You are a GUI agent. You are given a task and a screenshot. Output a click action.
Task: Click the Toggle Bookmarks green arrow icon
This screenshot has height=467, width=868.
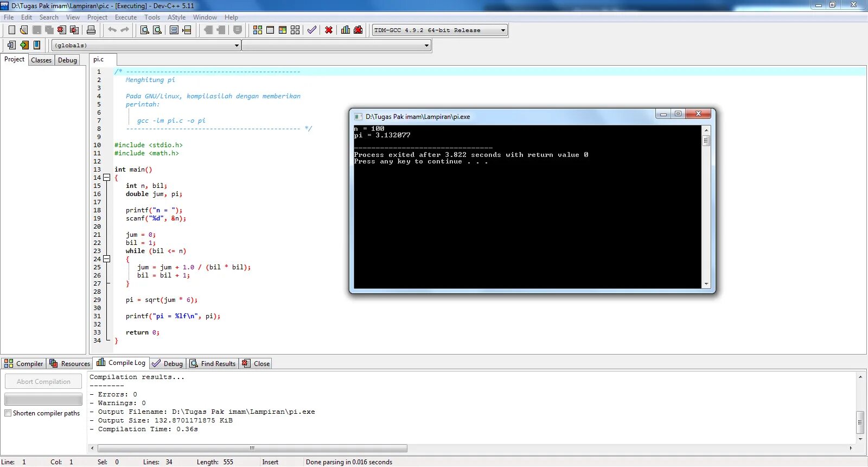pyautogui.click(x=24, y=45)
